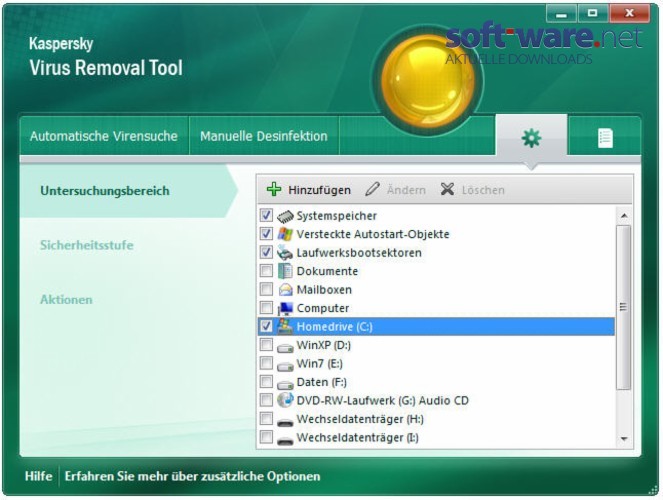Select Sicherheitsstufe in the sidebar
Screen dimensions: 663x500
tap(87, 245)
